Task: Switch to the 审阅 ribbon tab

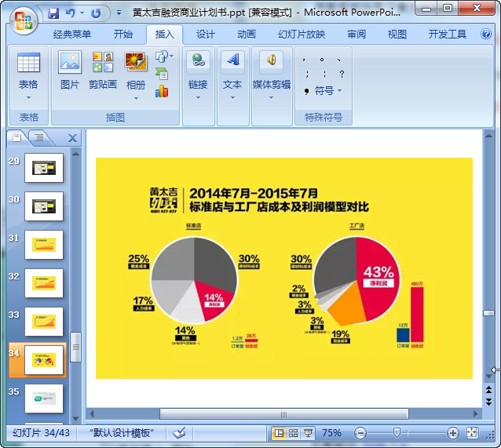Action: [x=357, y=35]
